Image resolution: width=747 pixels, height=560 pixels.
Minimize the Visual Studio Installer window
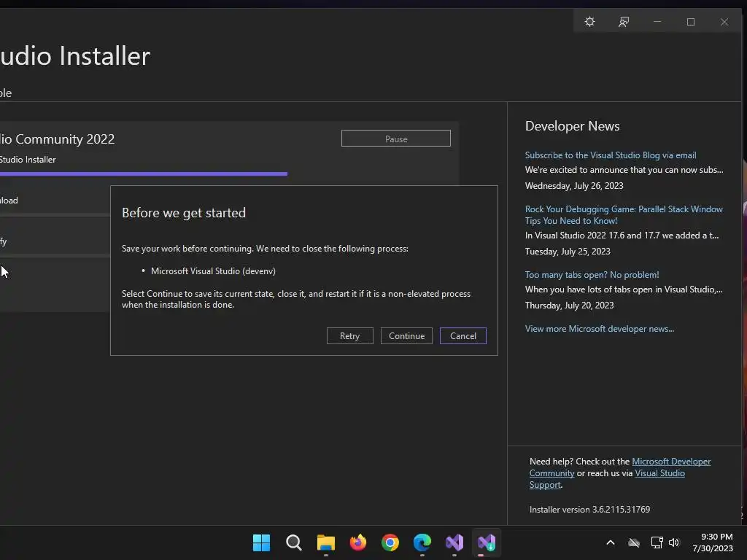point(657,22)
